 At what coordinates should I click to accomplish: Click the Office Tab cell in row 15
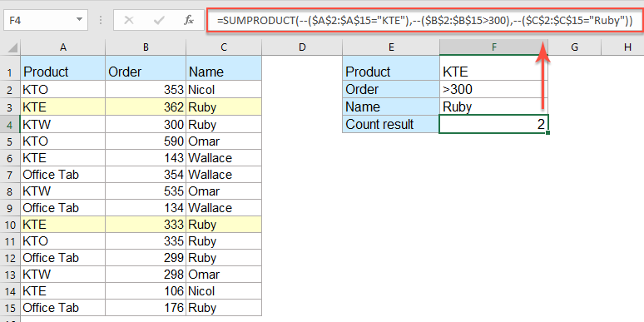click(x=63, y=308)
